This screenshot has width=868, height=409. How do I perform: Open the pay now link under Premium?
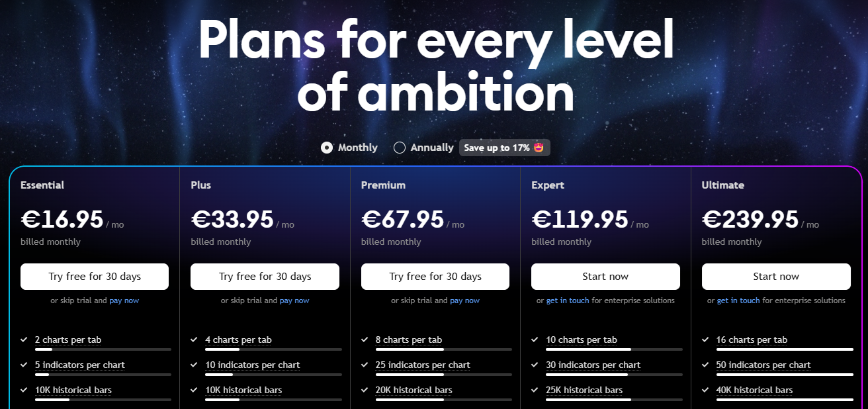(x=465, y=300)
